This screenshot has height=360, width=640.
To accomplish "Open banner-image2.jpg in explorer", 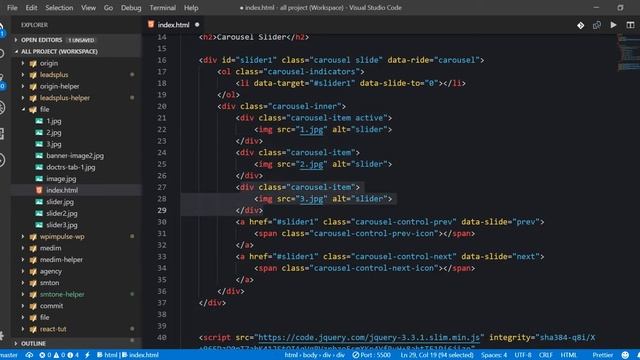I will point(75,156).
